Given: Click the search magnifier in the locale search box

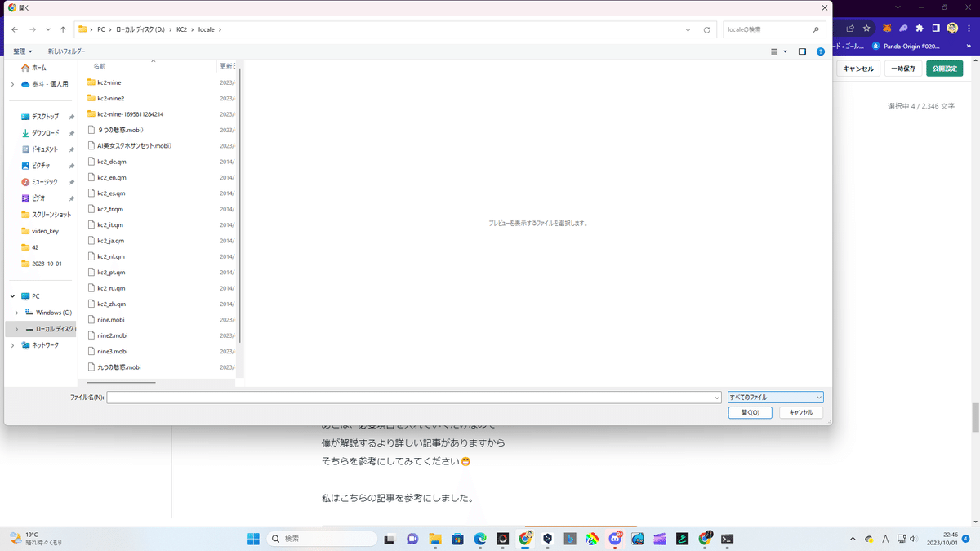Looking at the screenshot, I should click(815, 30).
